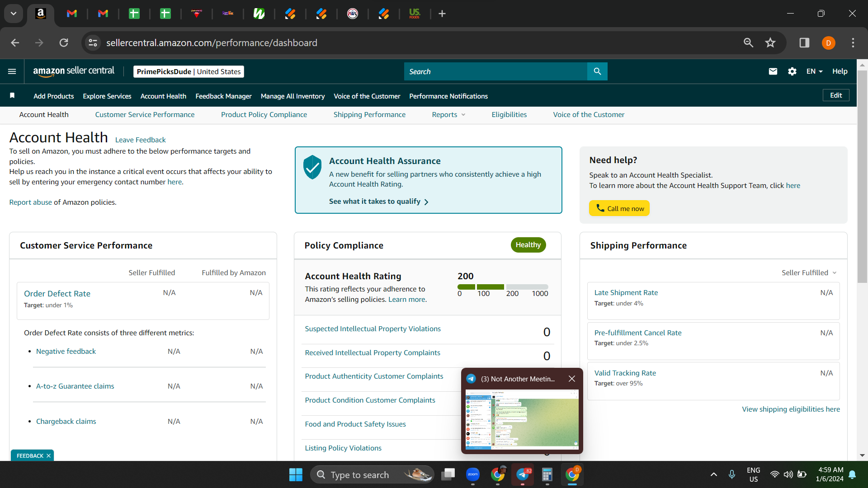This screenshot has height=488, width=868.
Task: Open the Windows Start menu
Action: coord(296,474)
